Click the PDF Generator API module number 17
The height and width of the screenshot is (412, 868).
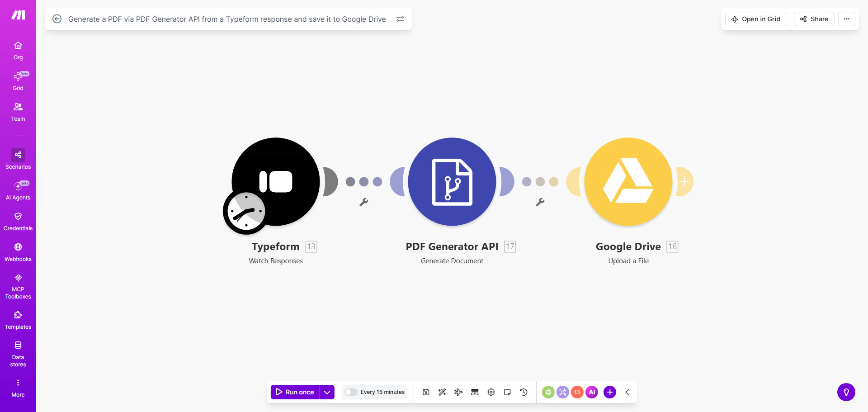pos(510,246)
